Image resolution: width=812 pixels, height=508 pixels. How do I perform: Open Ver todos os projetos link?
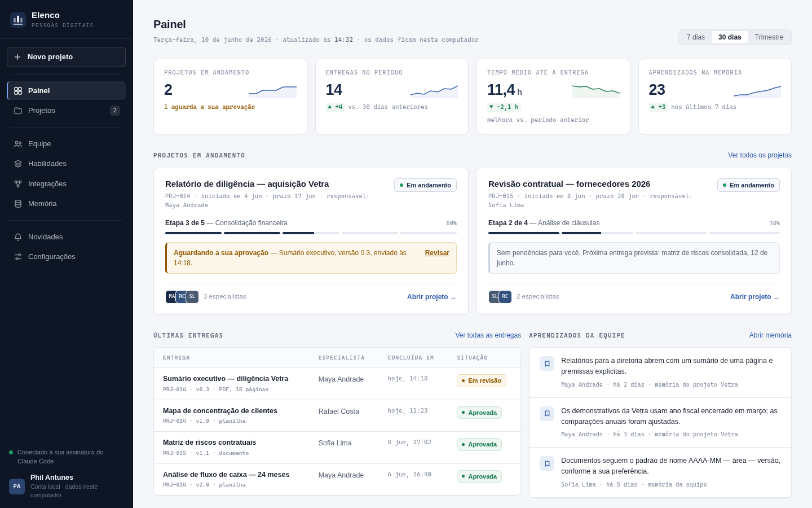(x=760, y=155)
